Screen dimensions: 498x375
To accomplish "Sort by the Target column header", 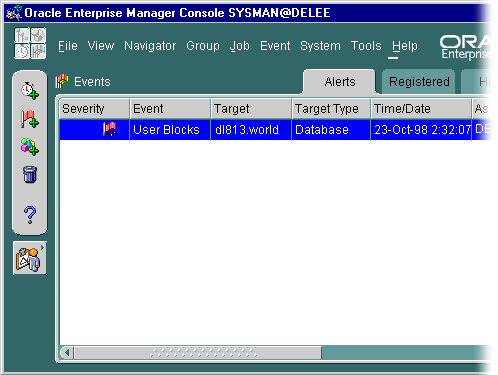I will point(251,109).
